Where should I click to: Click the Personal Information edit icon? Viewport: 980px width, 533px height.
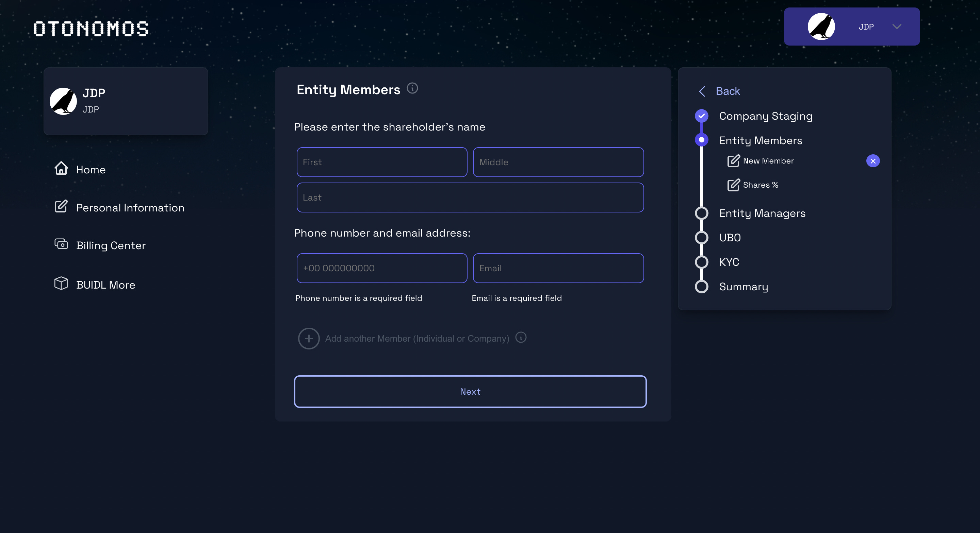tap(61, 206)
